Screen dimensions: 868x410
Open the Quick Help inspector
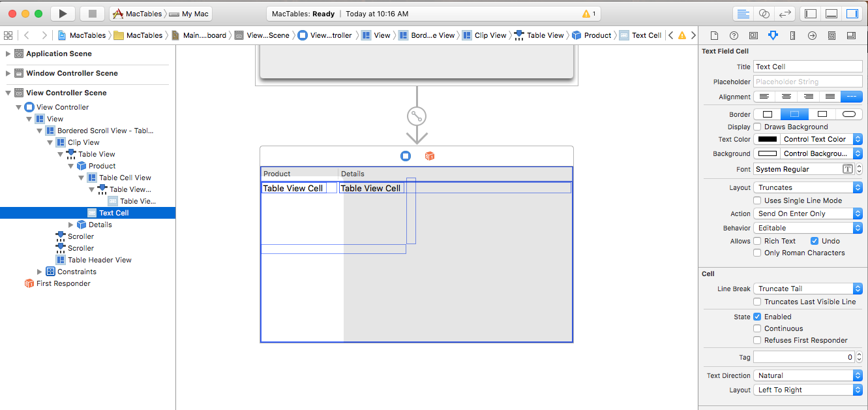(733, 35)
